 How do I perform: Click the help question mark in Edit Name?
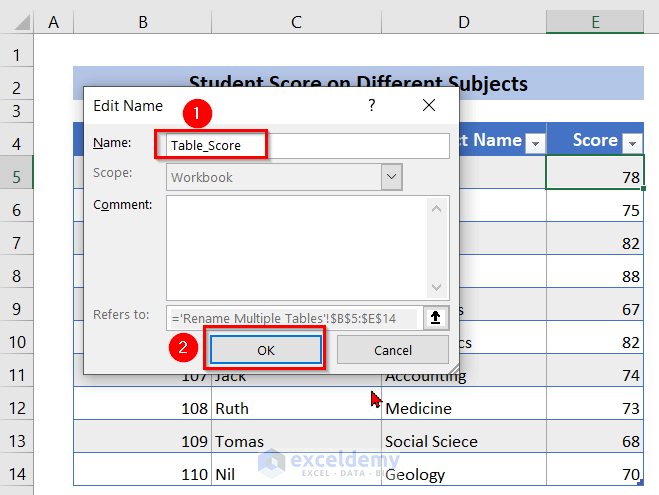(372, 105)
